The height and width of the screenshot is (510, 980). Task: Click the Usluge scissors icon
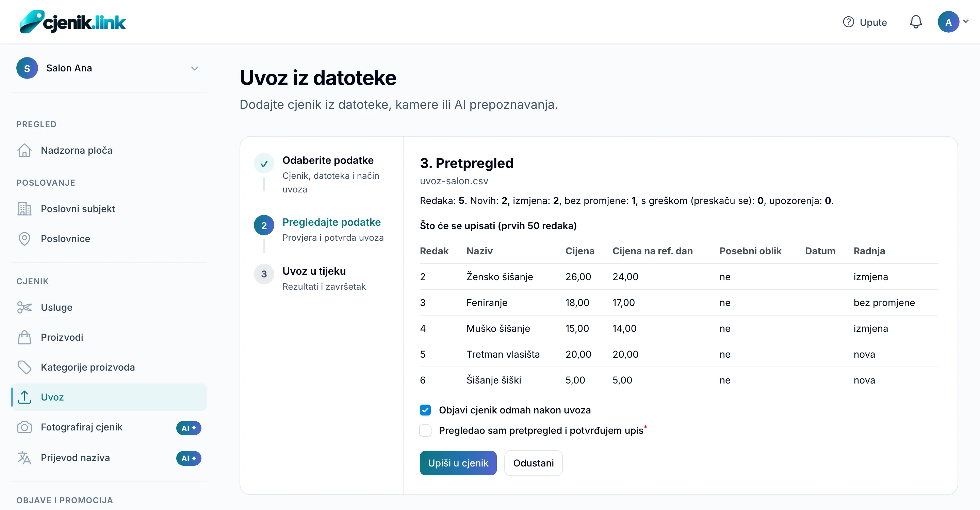click(x=24, y=307)
